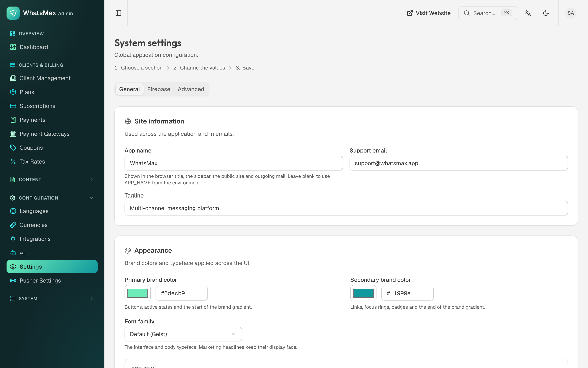Click the System settings page heading

(x=148, y=43)
